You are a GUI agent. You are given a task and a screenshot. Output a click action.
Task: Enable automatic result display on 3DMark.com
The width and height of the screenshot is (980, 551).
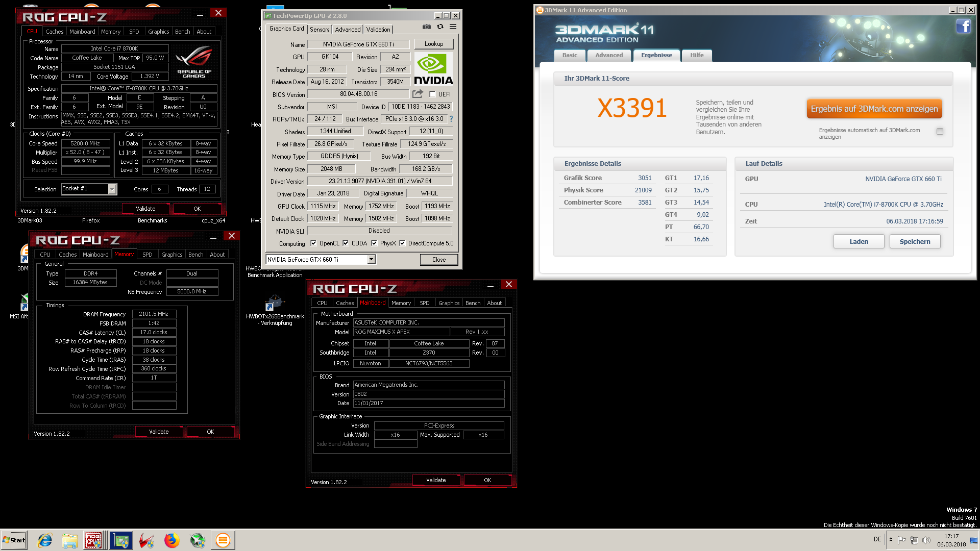click(940, 132)
